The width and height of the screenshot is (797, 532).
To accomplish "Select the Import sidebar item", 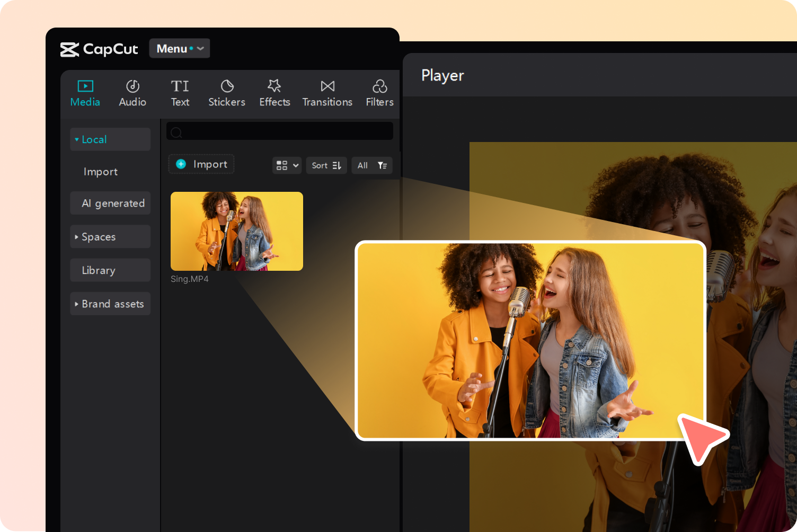I will (100, 171).
